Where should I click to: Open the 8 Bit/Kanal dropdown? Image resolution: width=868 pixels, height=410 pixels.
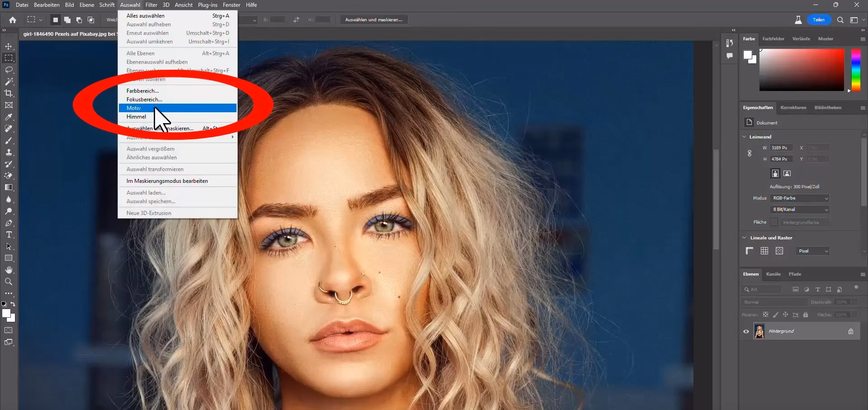coord(799,209)
